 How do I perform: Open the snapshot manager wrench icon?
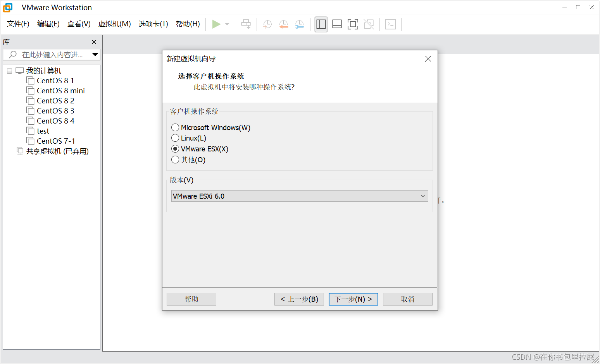click(300, 24)
